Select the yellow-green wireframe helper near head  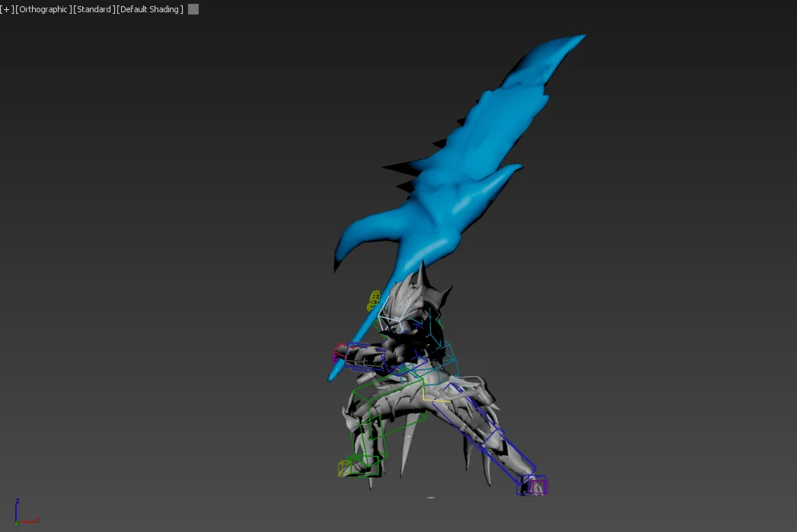click(374, 301)
